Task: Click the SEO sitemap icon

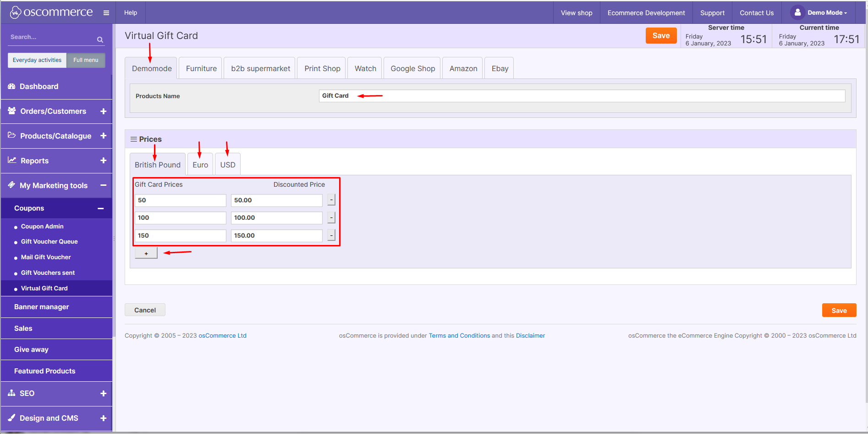Action: click(x=12, y=393)
